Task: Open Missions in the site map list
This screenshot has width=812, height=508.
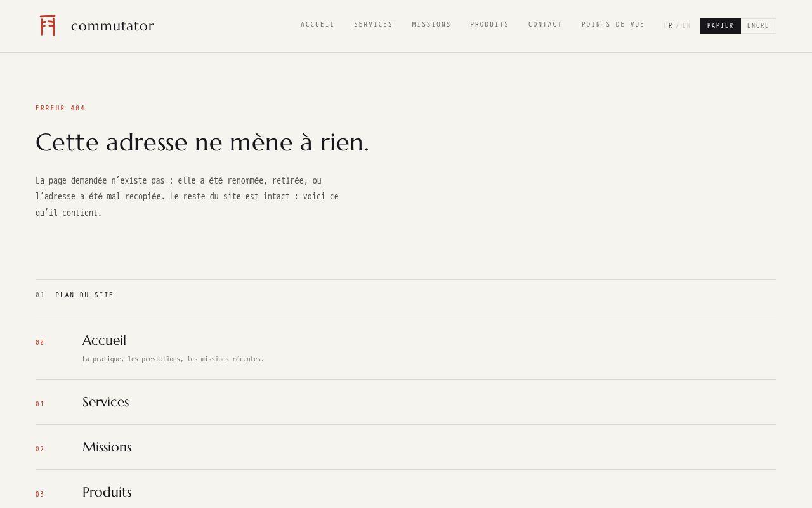Action: (x=107, y=447)
